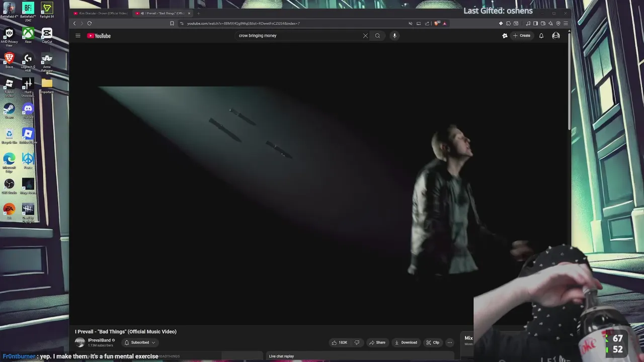Click the magnifier search button
This screenshot has height=362, width=644.
pos(377,36)
